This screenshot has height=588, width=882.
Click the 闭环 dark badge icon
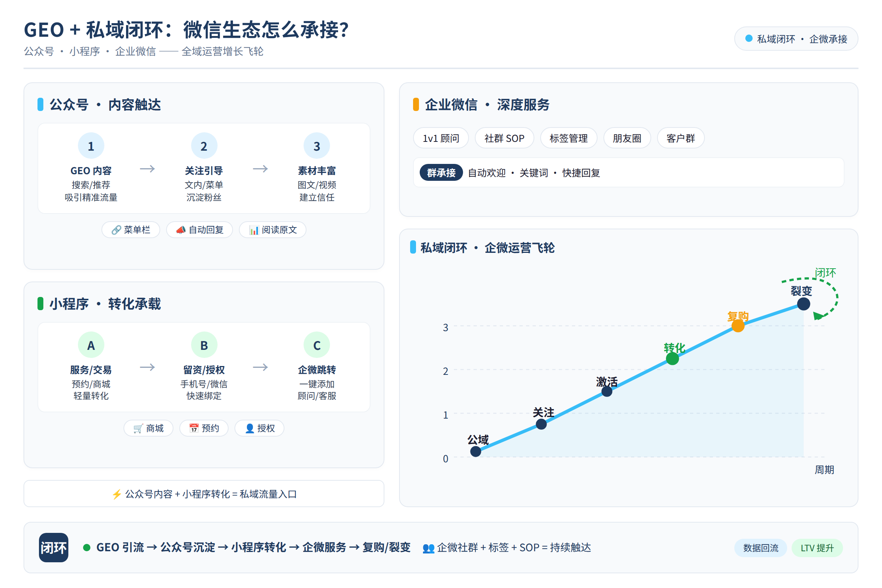tap(54, 548)
